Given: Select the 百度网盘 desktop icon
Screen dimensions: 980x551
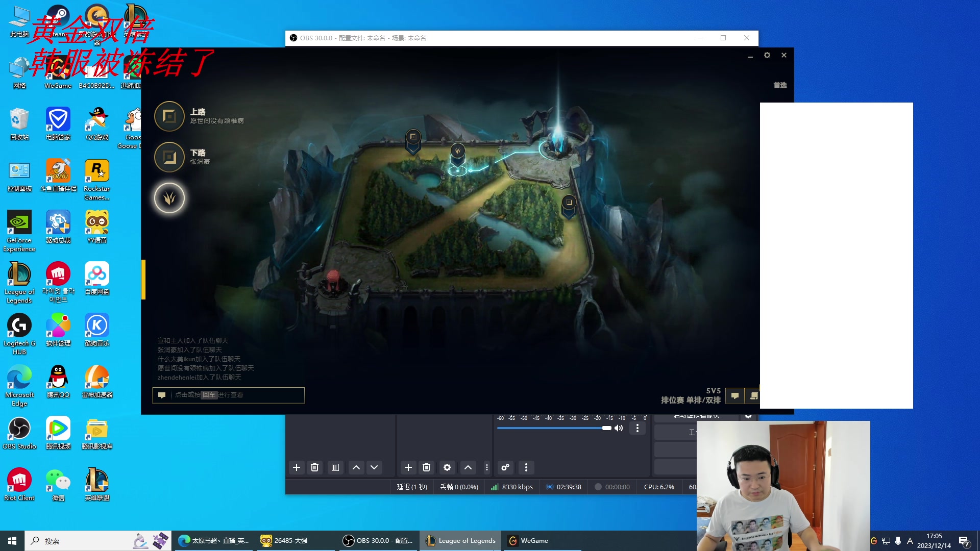Looking at the screenshot, I should pos(97,279).
